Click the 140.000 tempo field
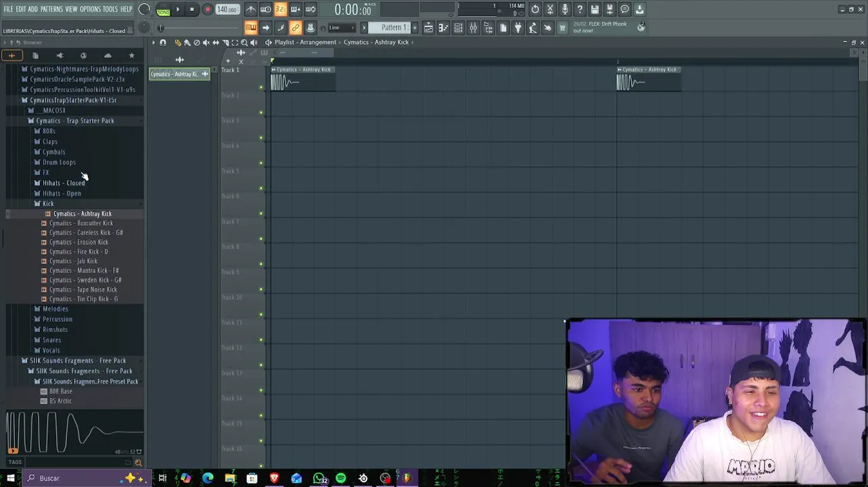This screenshot has width=868, height=487. point(227,9)
